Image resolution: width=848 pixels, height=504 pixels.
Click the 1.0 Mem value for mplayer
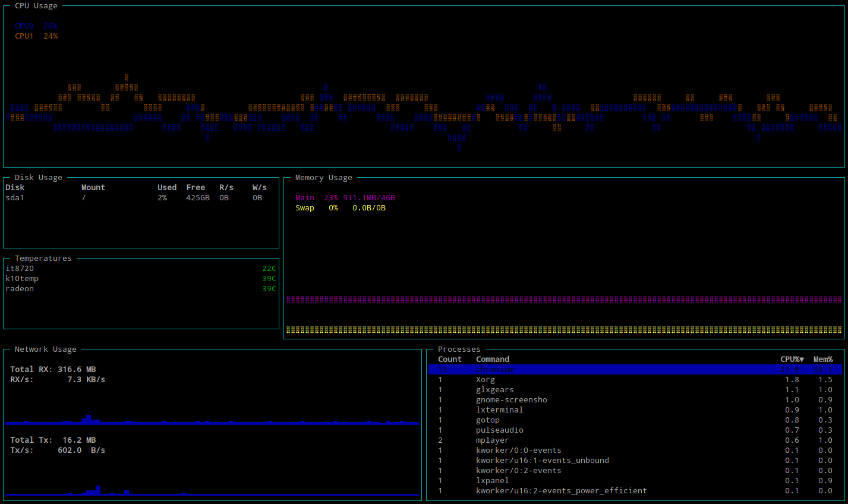pyautogui.click(x=825, y=440)
